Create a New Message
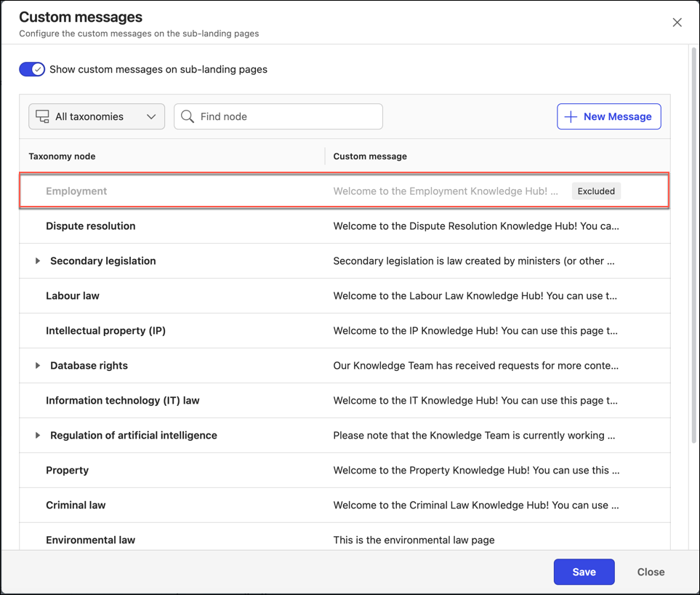700x595 pixels. 608,116
